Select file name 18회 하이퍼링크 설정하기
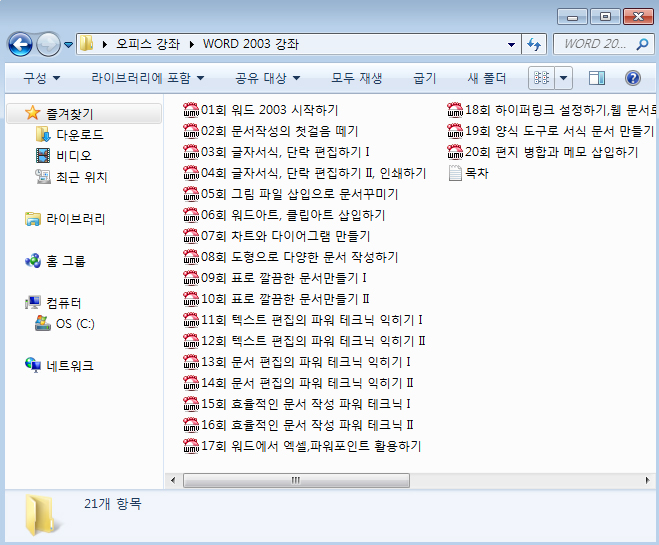 coord(561,110)
